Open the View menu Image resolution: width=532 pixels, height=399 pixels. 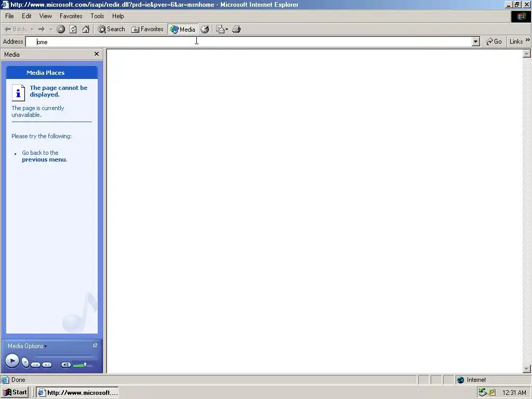click(x=46, y=16)
